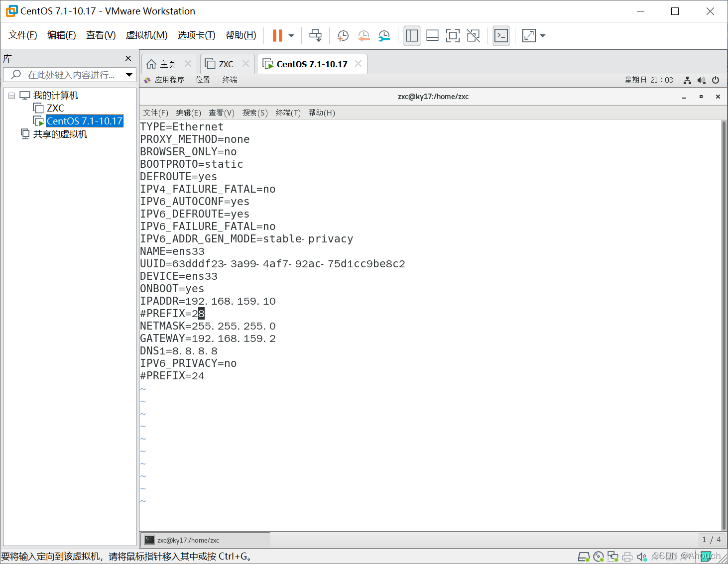Viewport: 728px width, 564px height.
Task: Click the printer status icon
Action: click(627, 557)
